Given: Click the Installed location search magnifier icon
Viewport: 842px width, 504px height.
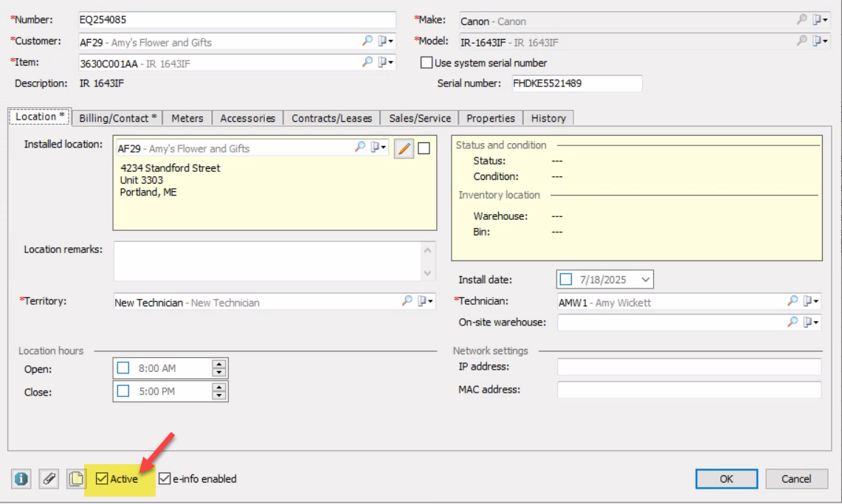Looking at the screenshot, I should (360, 147).
